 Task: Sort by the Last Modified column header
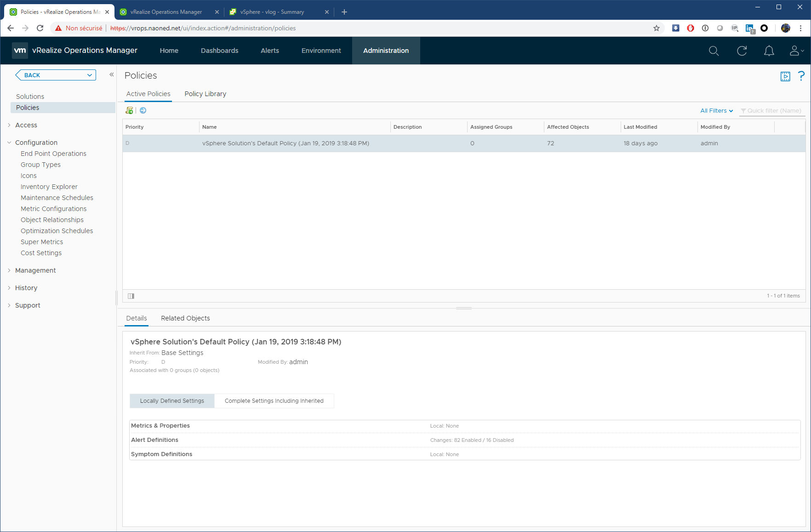click(659, 127)
